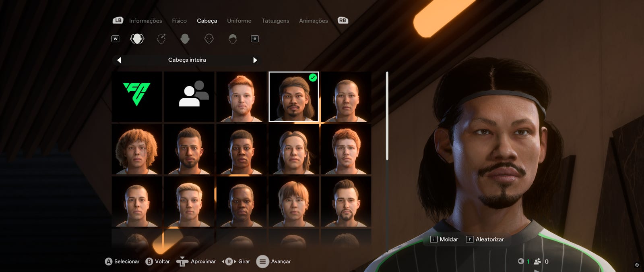
Task: Click the head list scrollbar
Action: click(387, 116)
